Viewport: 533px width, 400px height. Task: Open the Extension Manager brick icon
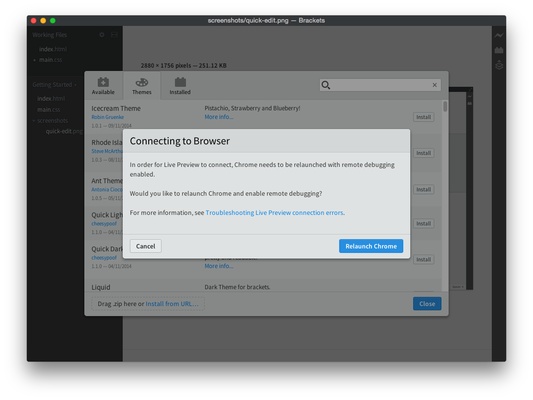pos(499,50)
